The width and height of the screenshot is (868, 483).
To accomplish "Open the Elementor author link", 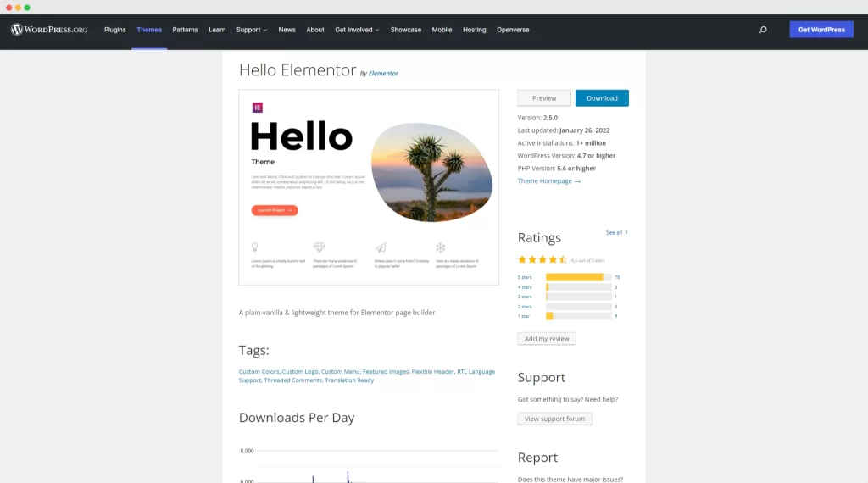I will 383,73.
